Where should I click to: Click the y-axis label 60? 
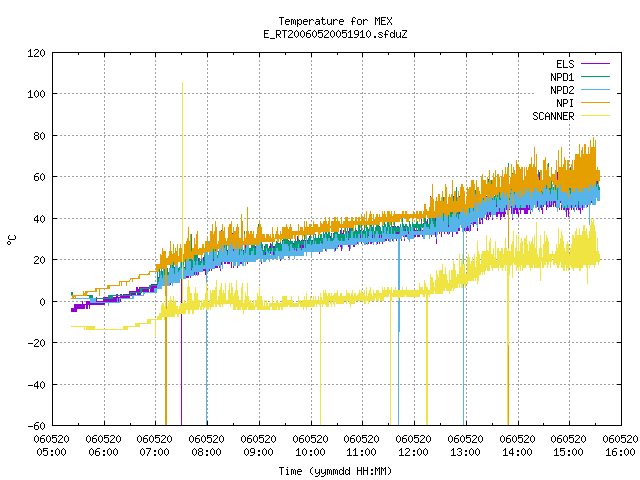40,177
